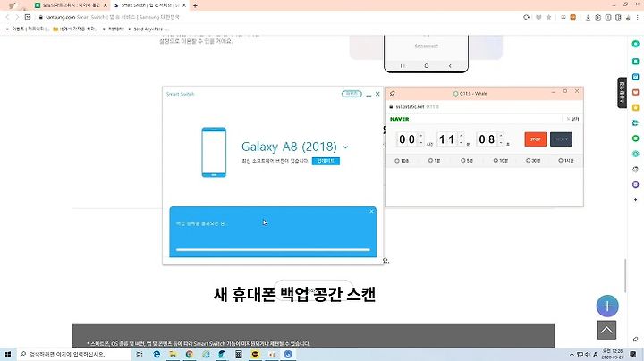Image resolution: width=644 pixels, height=361 pixels.
Task: Click the blue 업데이트 button in Smart Switch
Action: click(x=326, y=161)
